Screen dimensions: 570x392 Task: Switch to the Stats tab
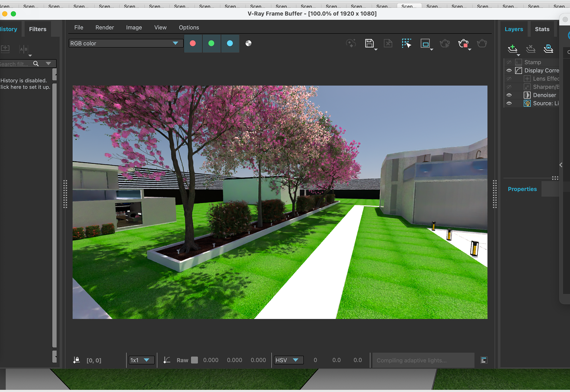[x=542, y=29]
